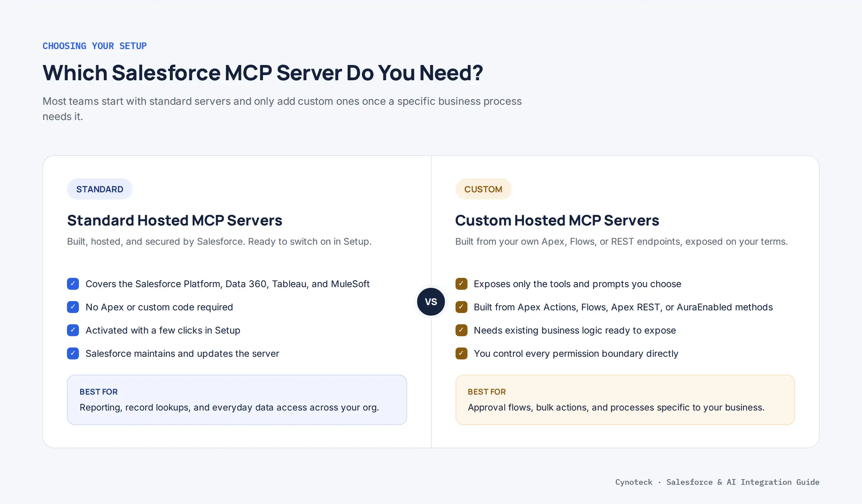Click the checkmark next to 'No Apex or custom code required'
The image size is (862, 504).
(73, 307)
